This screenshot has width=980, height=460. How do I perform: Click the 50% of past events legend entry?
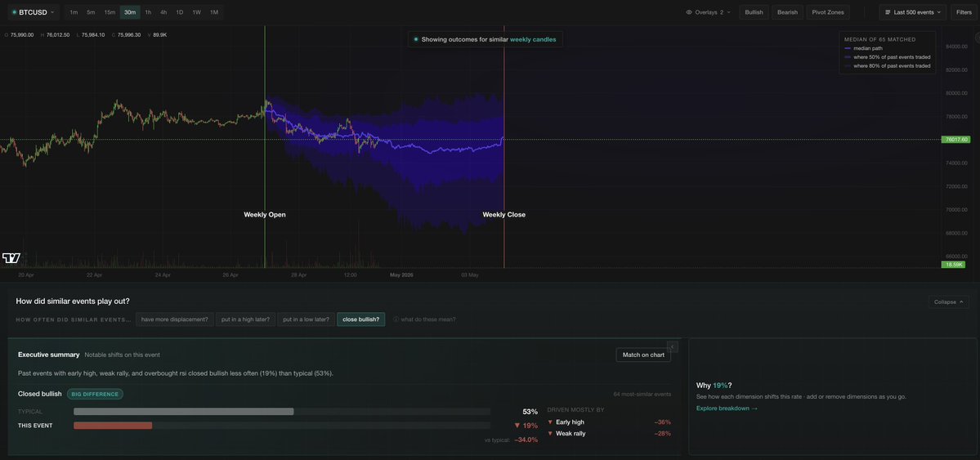pos(887,57)
